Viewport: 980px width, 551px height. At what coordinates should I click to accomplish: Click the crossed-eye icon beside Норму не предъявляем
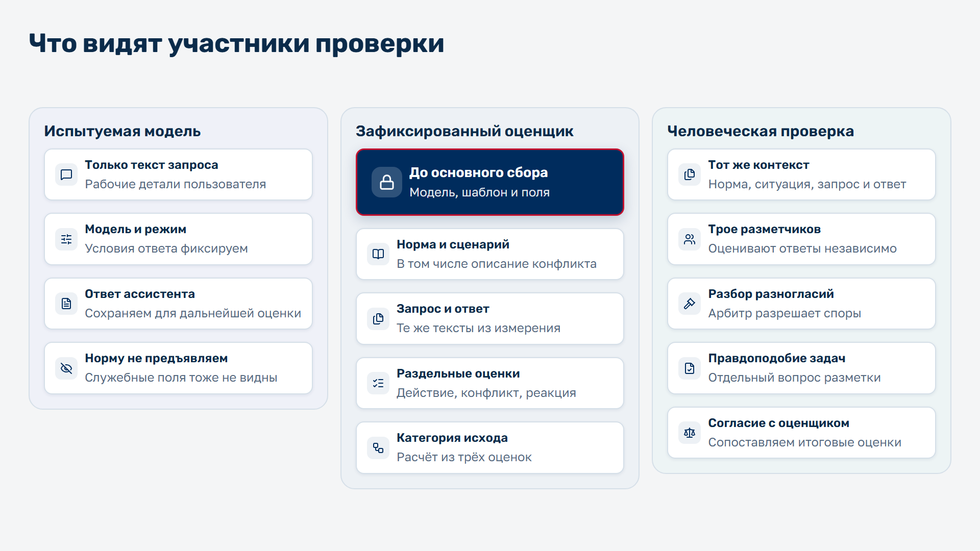point(66,368)
